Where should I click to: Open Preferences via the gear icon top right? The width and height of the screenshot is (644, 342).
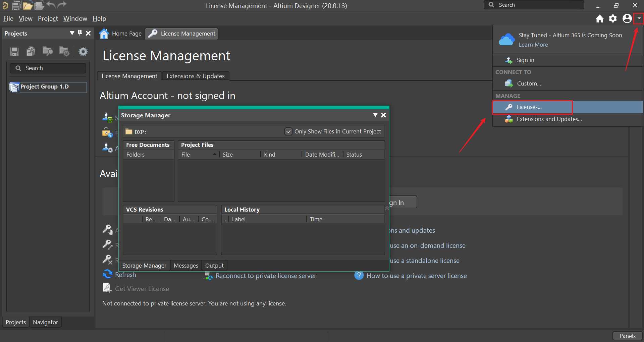(613, 18)
